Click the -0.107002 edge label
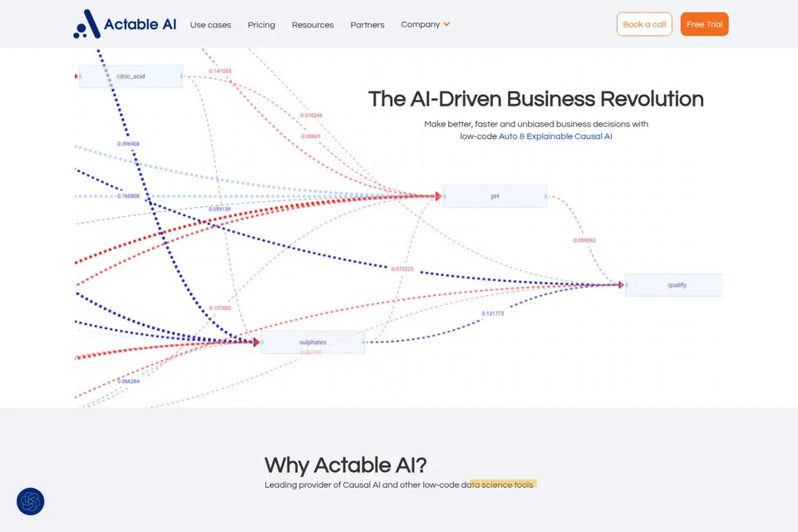Screen dimensions: 798x532 tap(219, 308)
